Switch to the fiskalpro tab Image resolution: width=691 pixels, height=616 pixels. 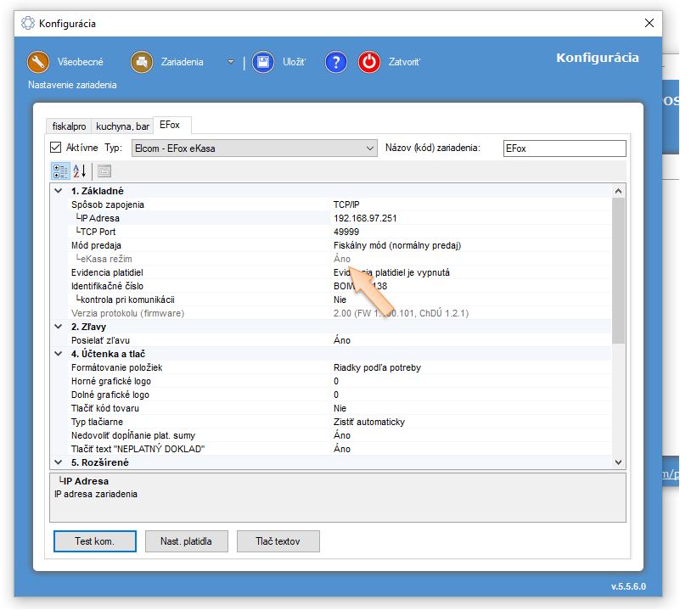pos(70,126)
